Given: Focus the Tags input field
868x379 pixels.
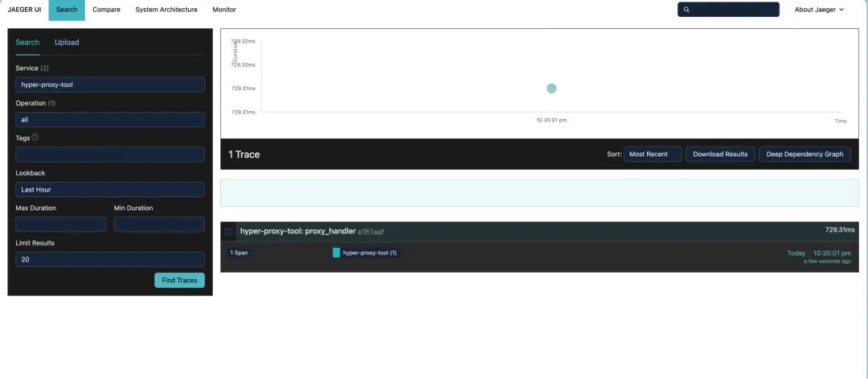Looking at the screenshot, I should pyautogui.click(x=110, y=154).
